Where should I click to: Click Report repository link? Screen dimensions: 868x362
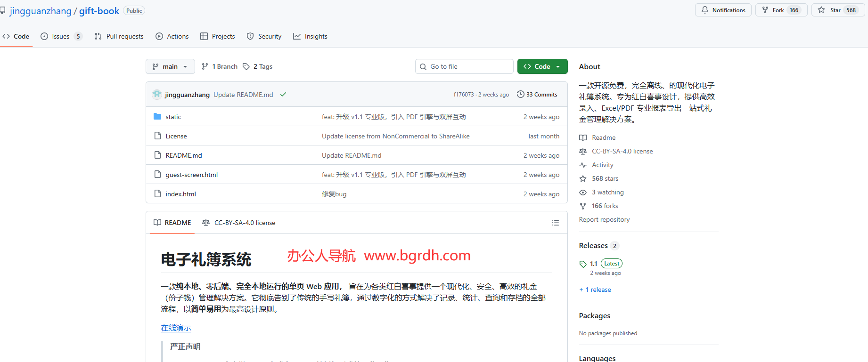click(x=604, y=219)
